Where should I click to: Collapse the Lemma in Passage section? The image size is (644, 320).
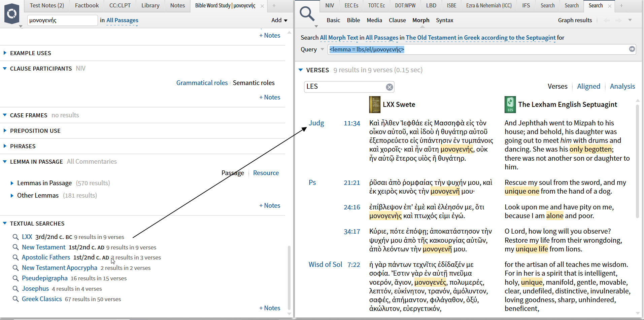click(x=5, y=162)
